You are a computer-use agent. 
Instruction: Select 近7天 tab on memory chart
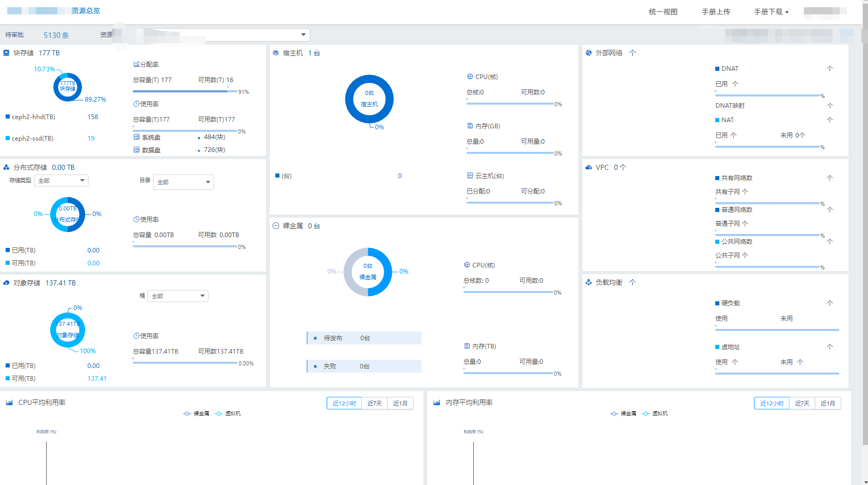pyautogui.click(x=802, y=403)
